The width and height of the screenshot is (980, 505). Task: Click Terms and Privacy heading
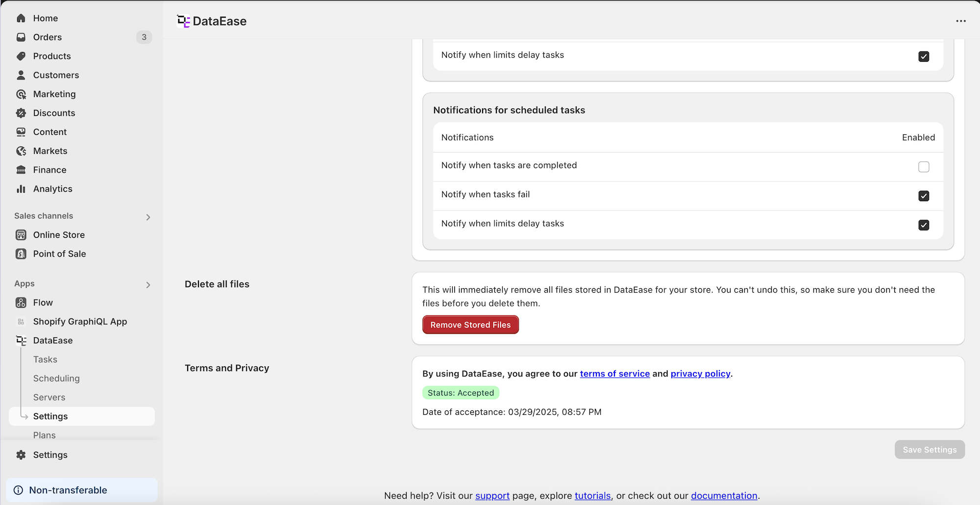227,368
